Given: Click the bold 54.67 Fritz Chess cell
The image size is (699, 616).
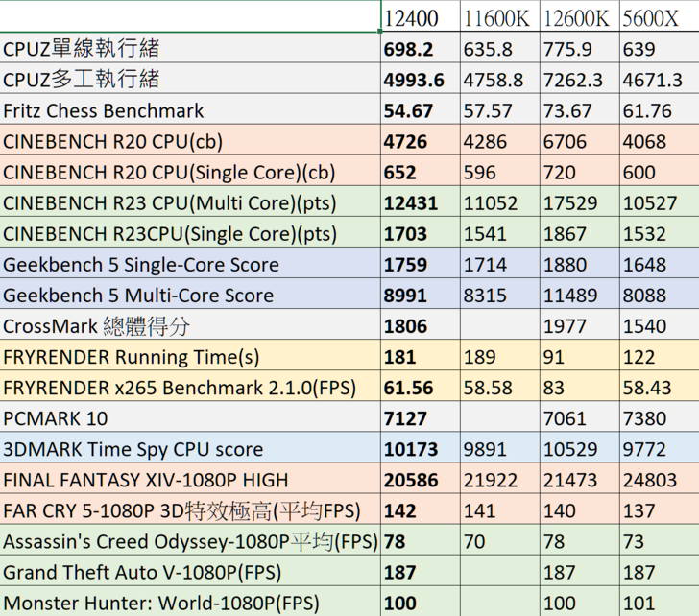Looking at the screenshot, I should coord(421,108).
